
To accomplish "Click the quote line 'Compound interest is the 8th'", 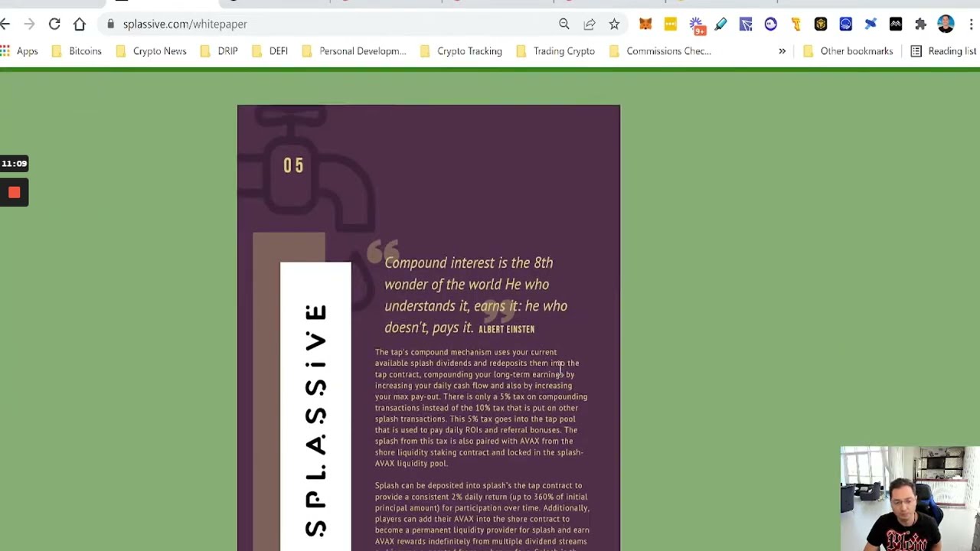I will click(469, 262).
